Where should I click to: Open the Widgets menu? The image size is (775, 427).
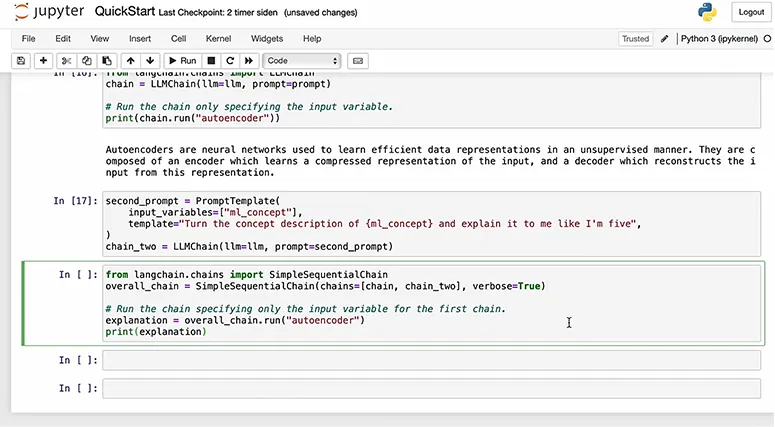(x=267, y=39)
